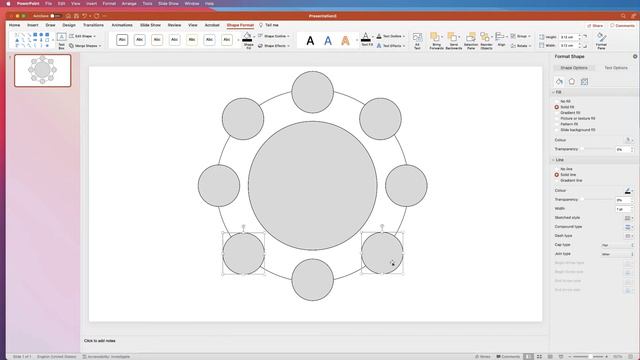This screenshot has height=360, width=640.
Task: Open the Shape Outline dropdown
Action: click(274, 36)
